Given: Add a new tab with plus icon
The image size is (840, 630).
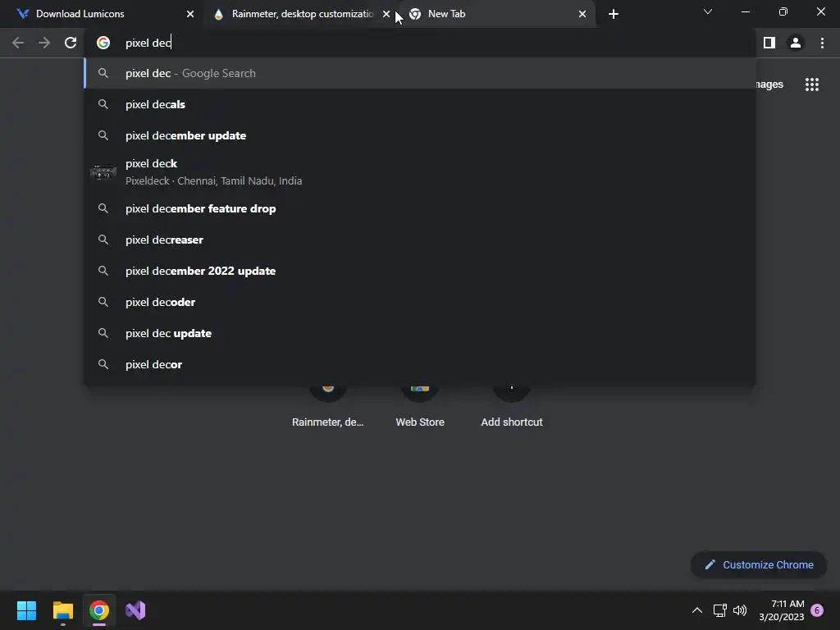Looking at the screenshot, I should [614, 14].
